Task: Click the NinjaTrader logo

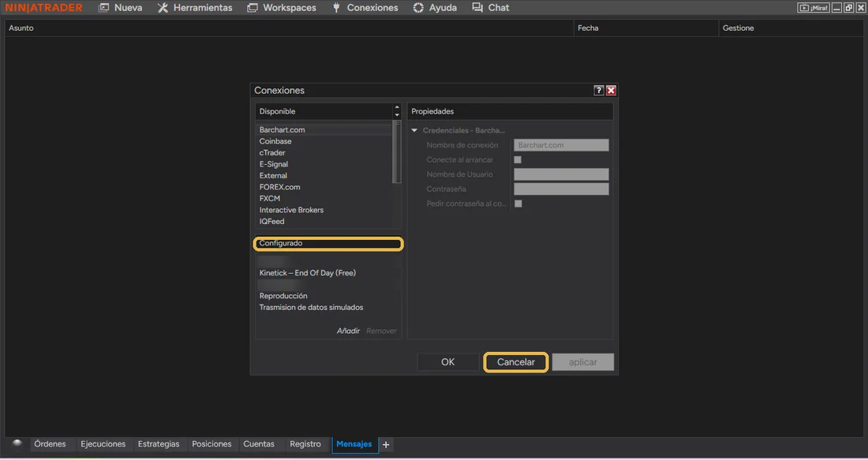Action: point(43,8)
